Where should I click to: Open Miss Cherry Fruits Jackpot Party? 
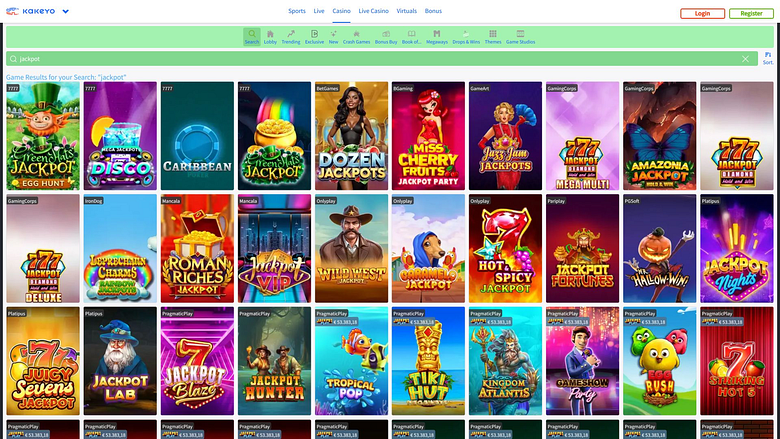[428, 136]
